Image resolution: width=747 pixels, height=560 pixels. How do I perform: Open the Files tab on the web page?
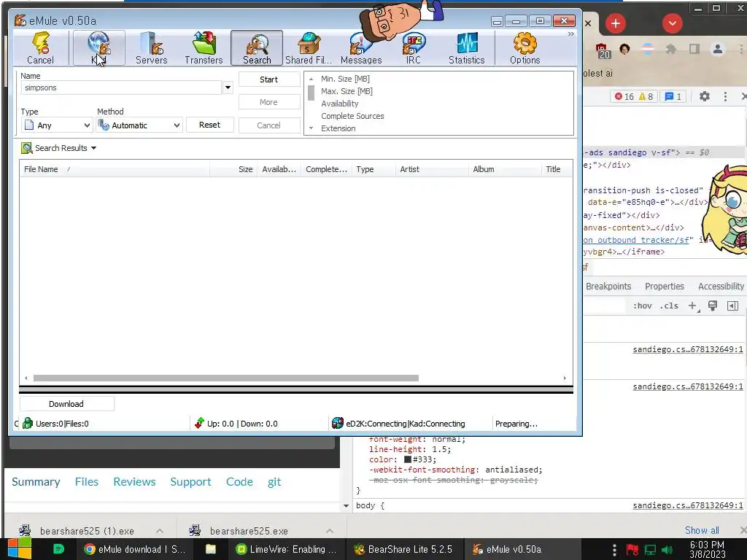coord(87,482)
